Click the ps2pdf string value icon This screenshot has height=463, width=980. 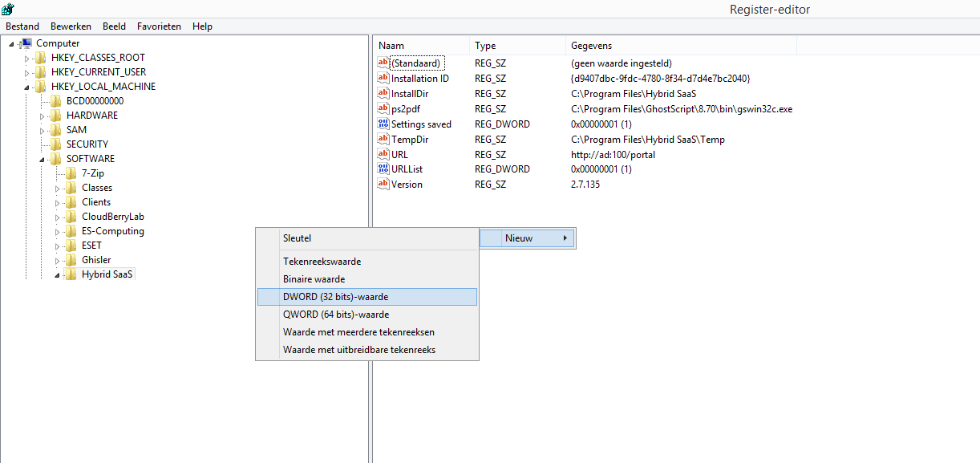383,109
